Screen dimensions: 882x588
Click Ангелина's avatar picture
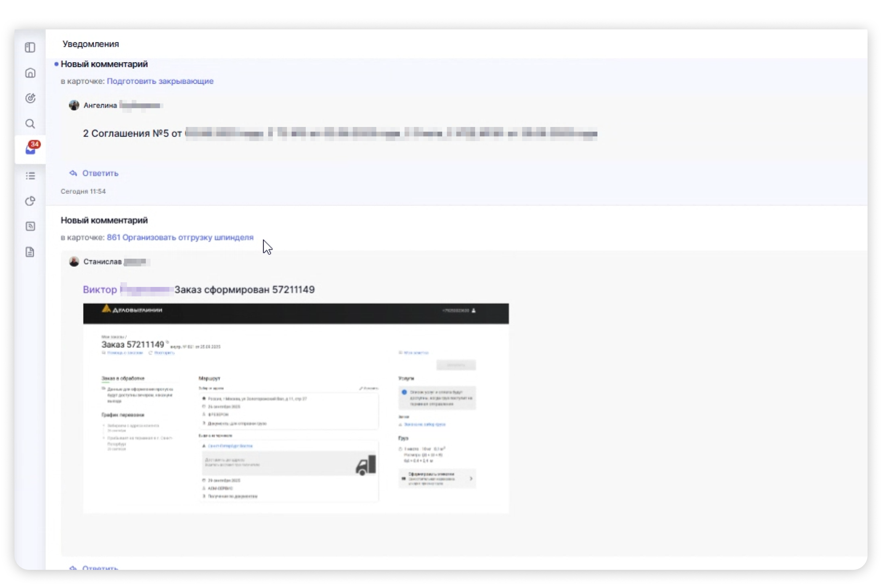pyautogui.click(x=74, y=105)
